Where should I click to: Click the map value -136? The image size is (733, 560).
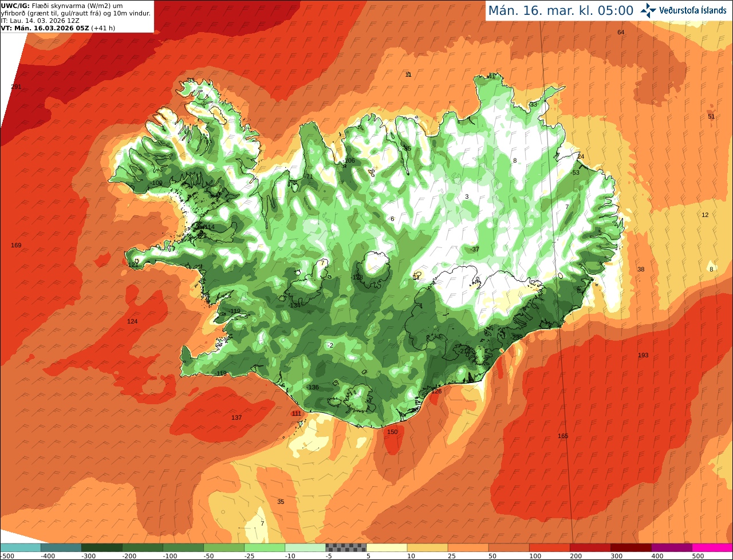[313, 387]
